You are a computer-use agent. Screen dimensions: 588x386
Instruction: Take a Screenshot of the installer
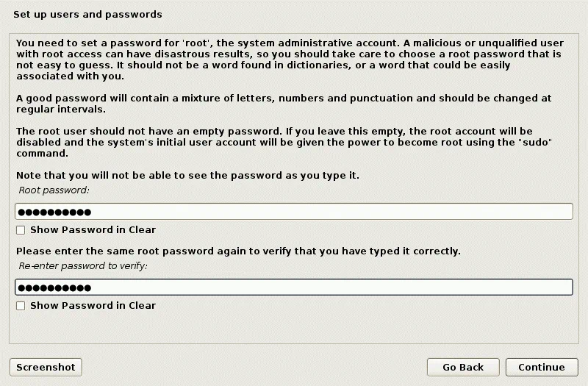coord(46,367)
